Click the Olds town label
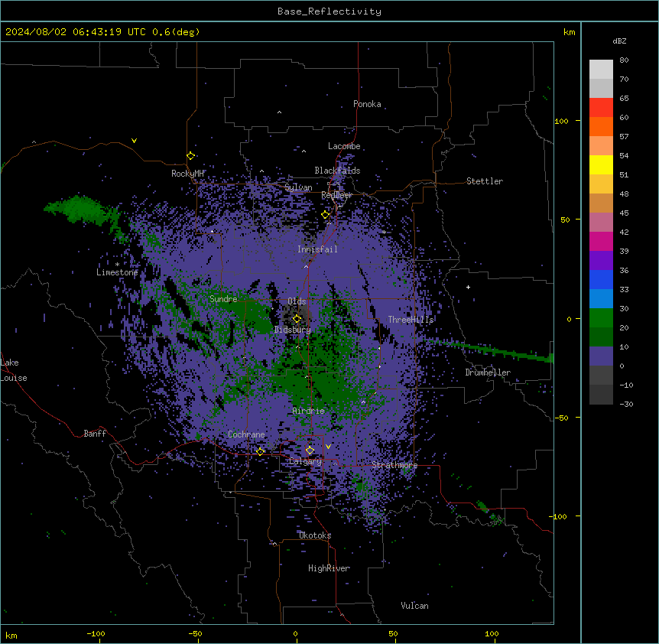Viewport: 659px width, 644px height. (297, 301)
